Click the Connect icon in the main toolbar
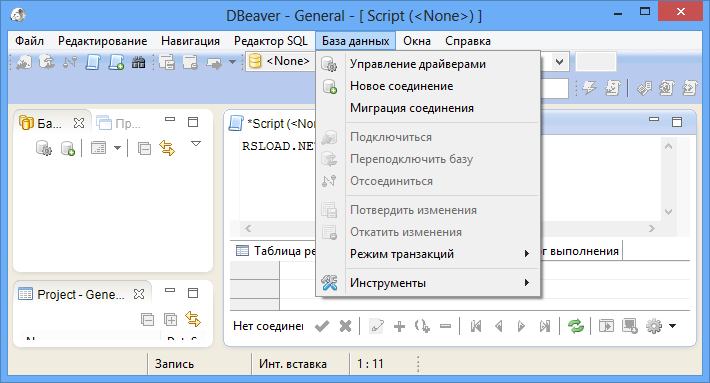710x383 pixels. pyautogui.click(x=24, y=62)
